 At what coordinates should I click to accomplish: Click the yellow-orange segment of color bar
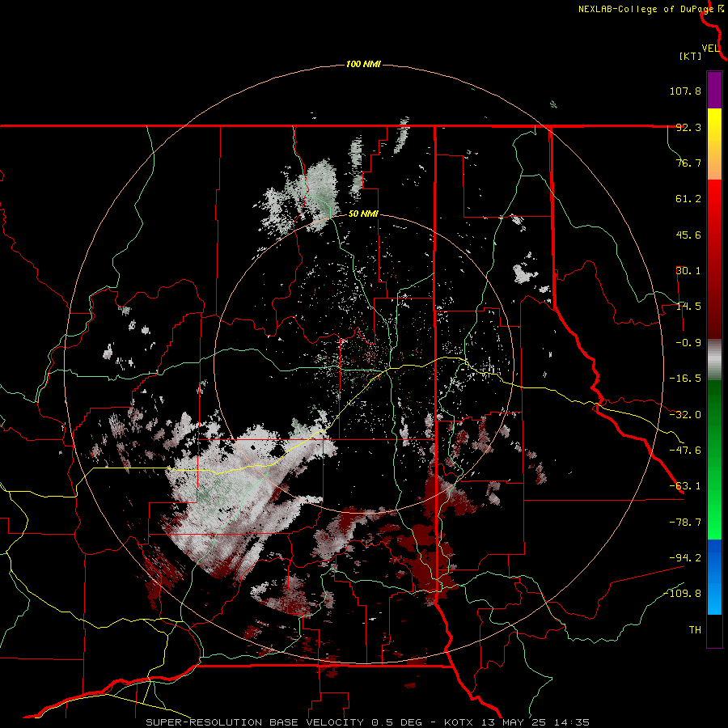[714, 144]
